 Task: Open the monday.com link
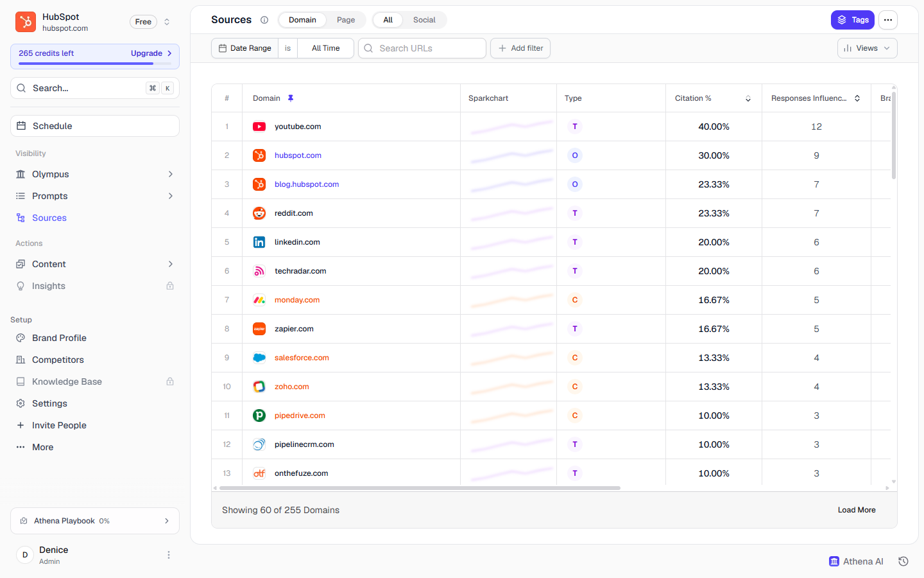[297, 300]
